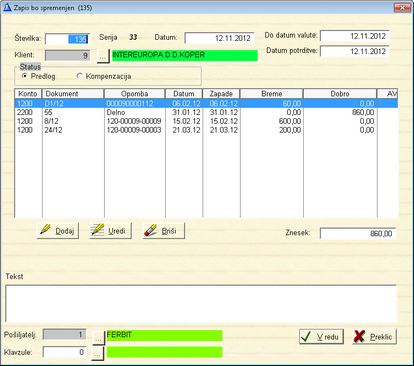Click the Uredi edit pencil icon
The height and width of the screenshot is (366, 414).
pos(97,229)
